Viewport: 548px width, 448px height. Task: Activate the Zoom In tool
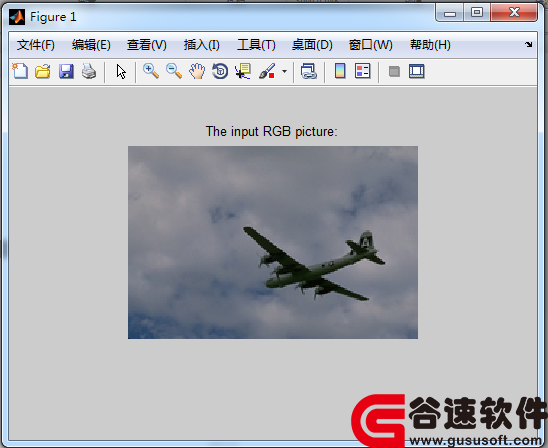pos(151,71)
